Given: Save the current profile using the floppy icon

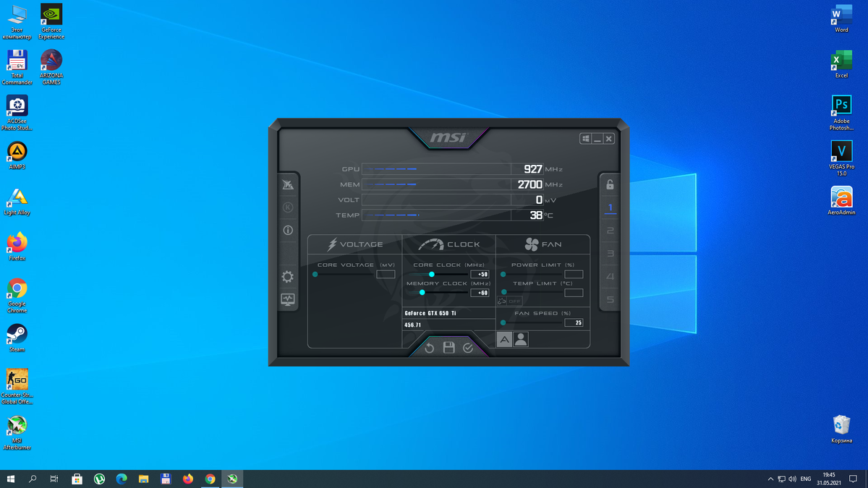Looking at the screenshot, I should (x=448, y=348).
